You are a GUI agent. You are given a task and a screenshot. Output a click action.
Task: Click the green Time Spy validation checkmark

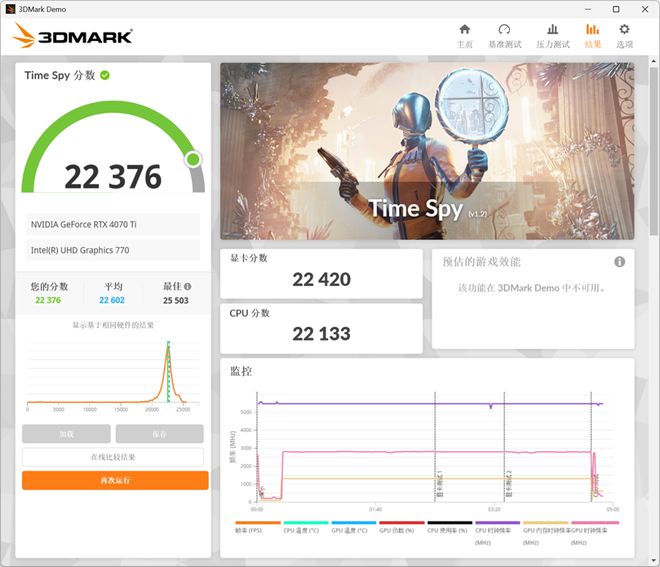point(105,75)
